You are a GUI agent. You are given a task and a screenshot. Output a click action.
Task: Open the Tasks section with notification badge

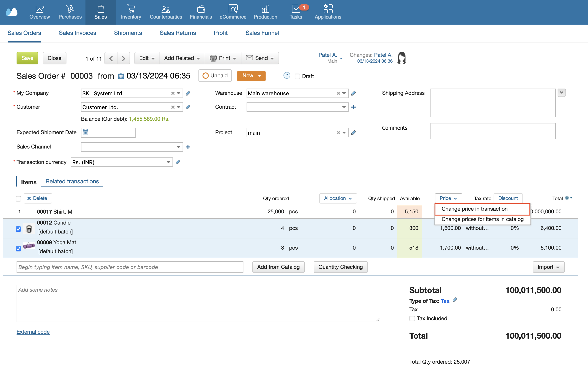(x=296, y=12)
